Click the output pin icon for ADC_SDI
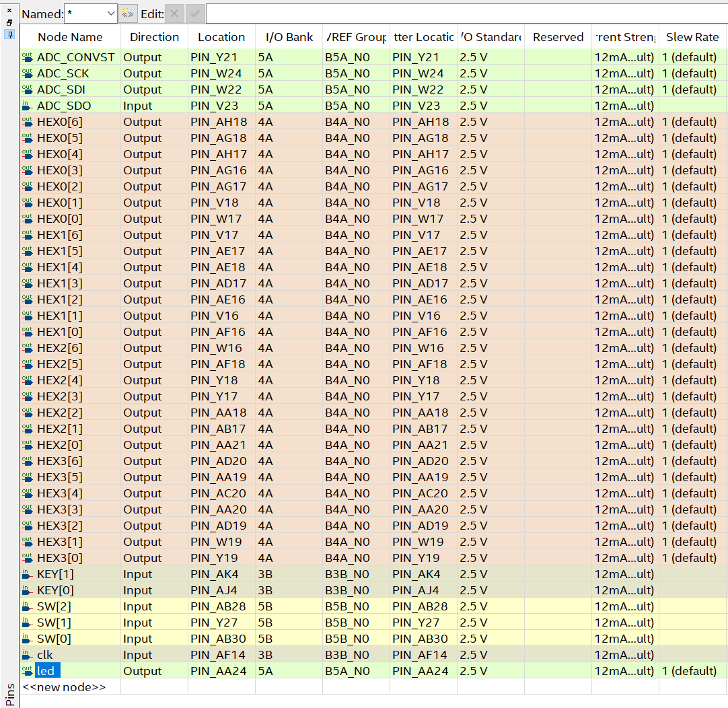This screenshot has height=708, width=728. pyautogui.click(x=28, y=90)
